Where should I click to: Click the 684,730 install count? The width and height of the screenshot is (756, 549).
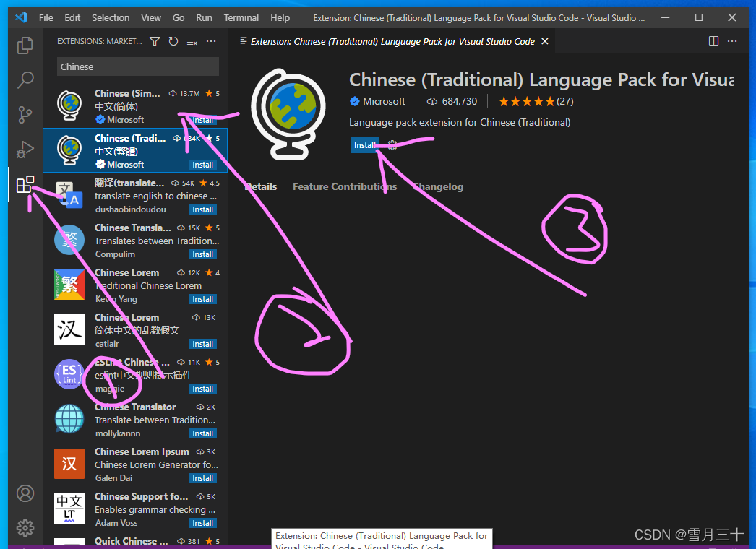pos(452,101)
